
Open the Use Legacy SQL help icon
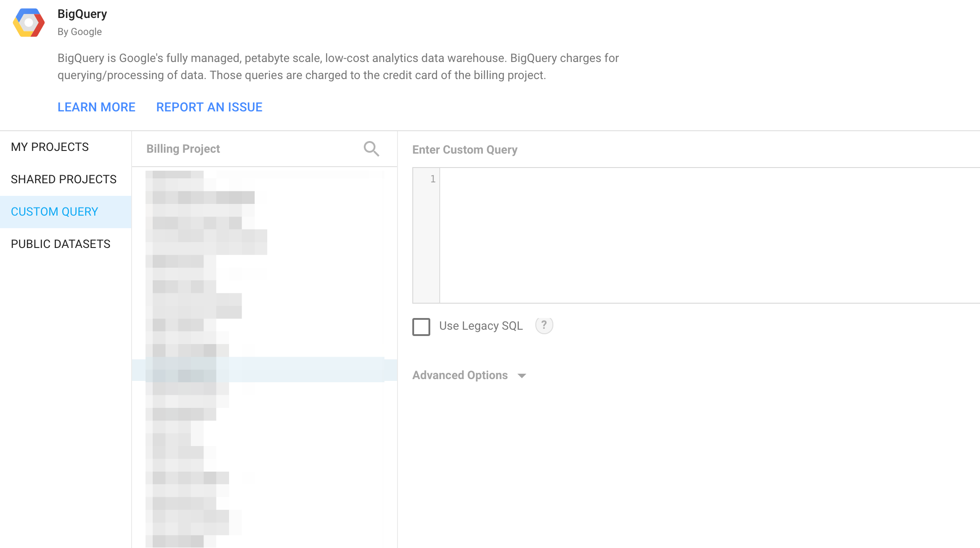pyautogui.click(x=544, y=325)
